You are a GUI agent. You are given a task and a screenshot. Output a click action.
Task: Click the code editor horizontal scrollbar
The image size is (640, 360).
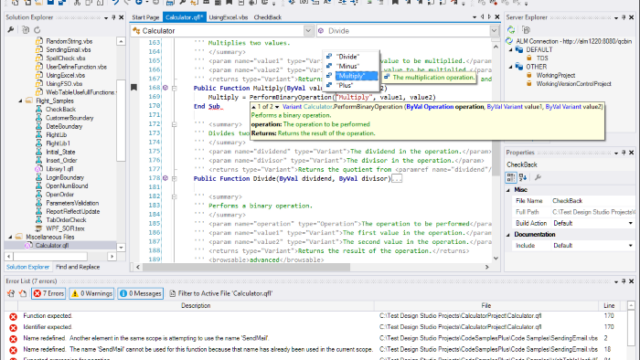click(x=246, y=267)
